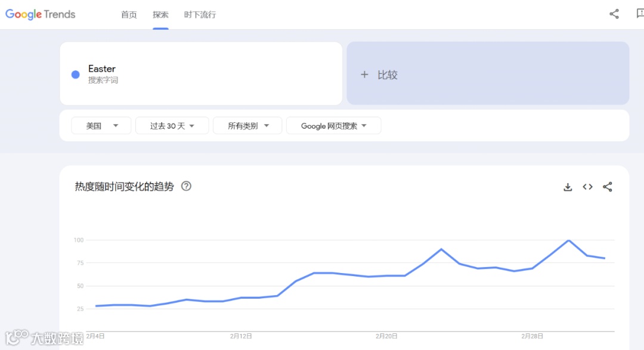Open the embed code for the chart

click(587, 187)
